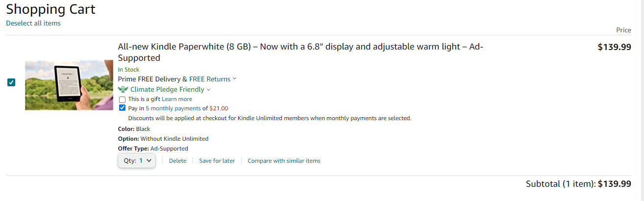Screen dimensions: 644x201
Task: Click the Climate Pledge Friendly leaf icon
Action: (123, 89)
